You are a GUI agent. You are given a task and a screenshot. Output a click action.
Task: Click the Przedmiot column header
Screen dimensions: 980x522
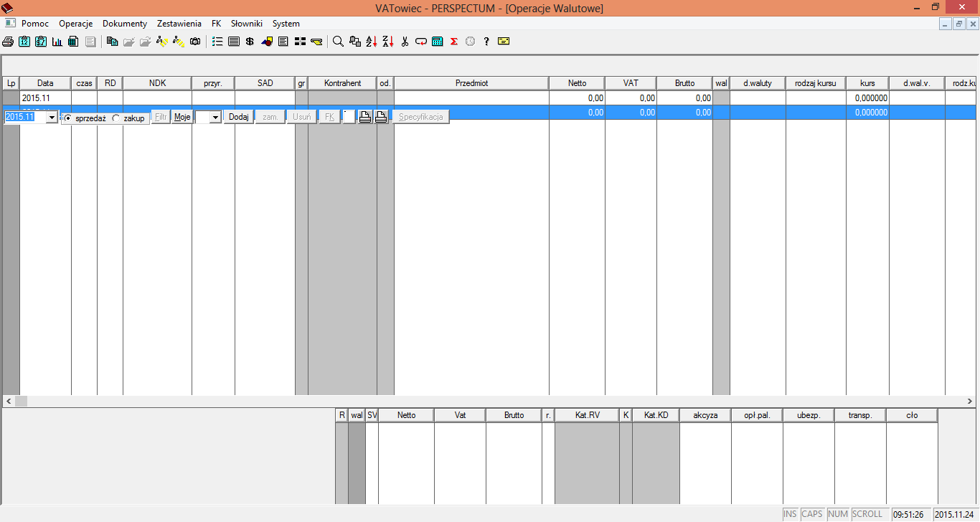[x=471, y=83]
